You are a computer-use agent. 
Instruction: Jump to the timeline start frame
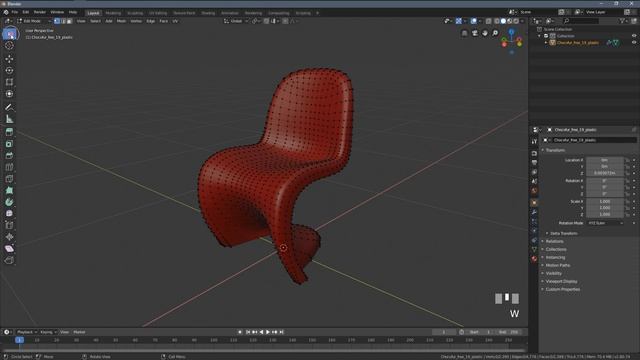coord(248,332)
